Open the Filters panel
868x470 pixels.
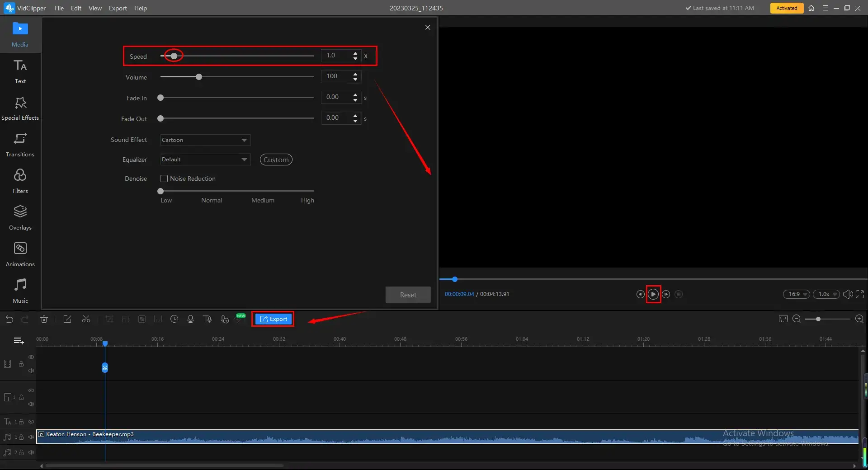pos(20,182)
